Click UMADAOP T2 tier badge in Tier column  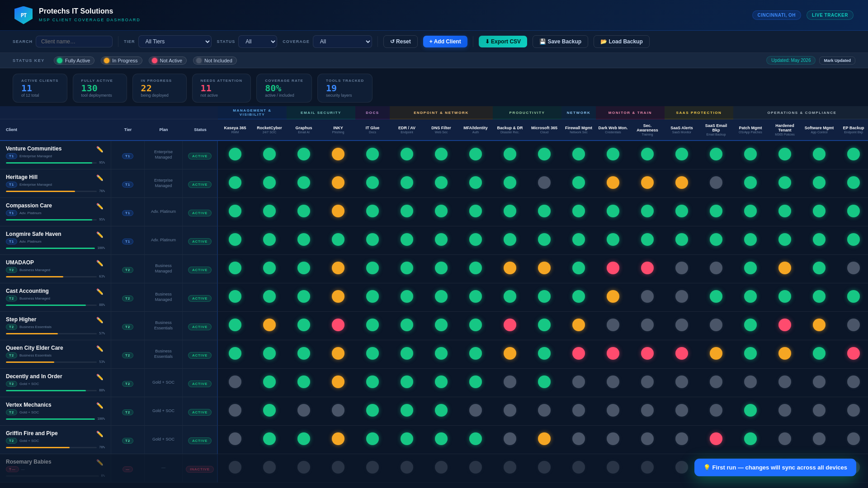(127, 270)
